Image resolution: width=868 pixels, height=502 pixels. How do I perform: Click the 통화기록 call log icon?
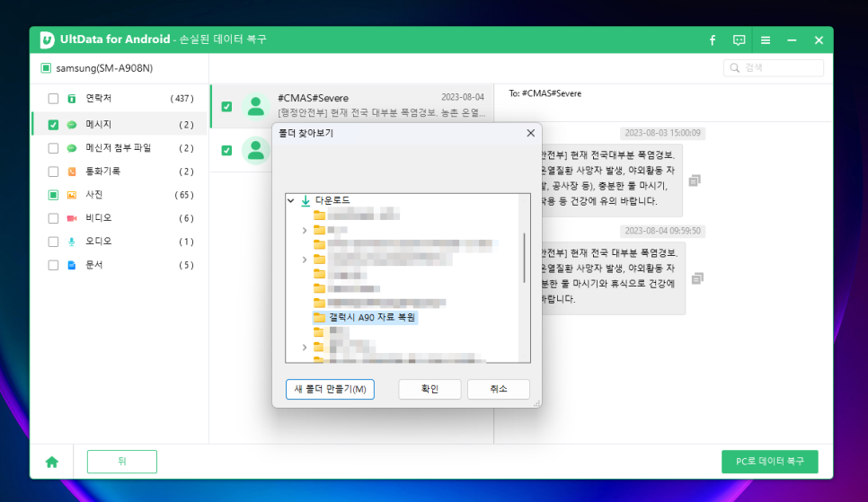tap(72, 172)
